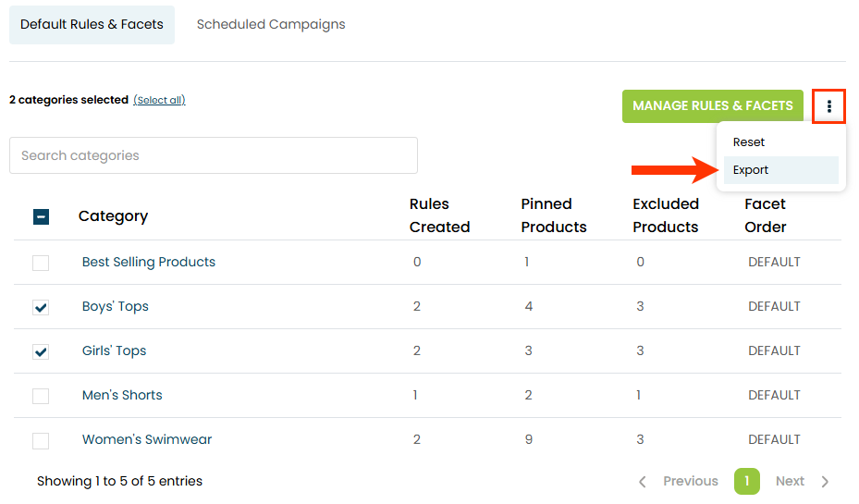This screenshot has width=859, height=504.
Task: Check the Best Selling Products checkbox
Action: [41, 263]
